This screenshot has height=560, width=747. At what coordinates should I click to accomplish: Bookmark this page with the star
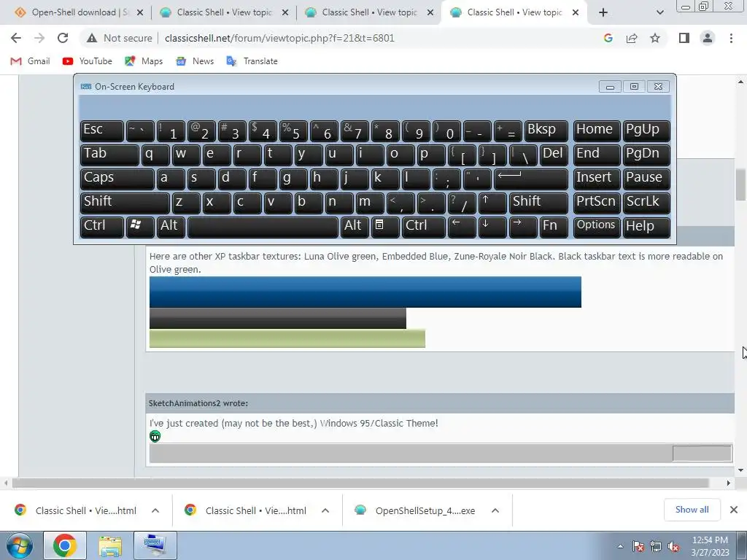[655, 38]
